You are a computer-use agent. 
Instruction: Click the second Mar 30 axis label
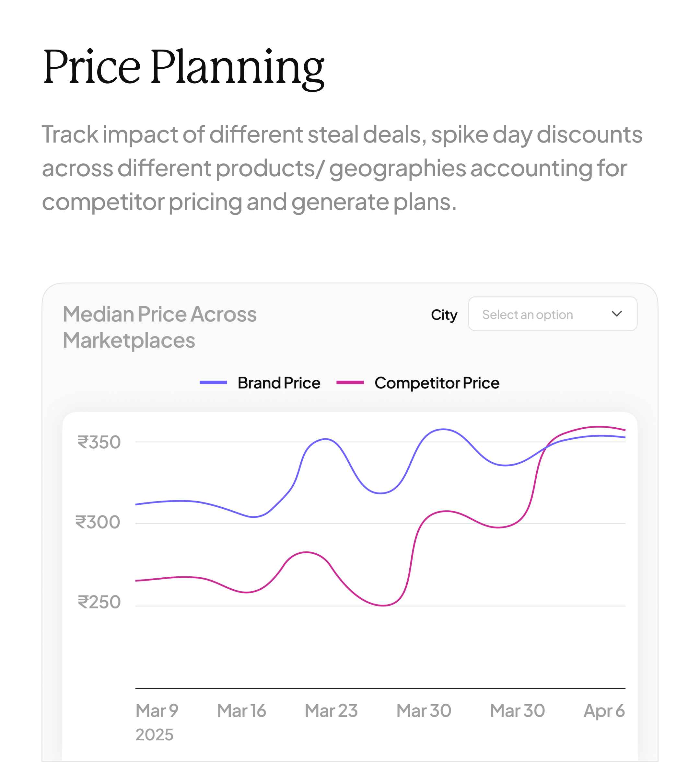518,711
